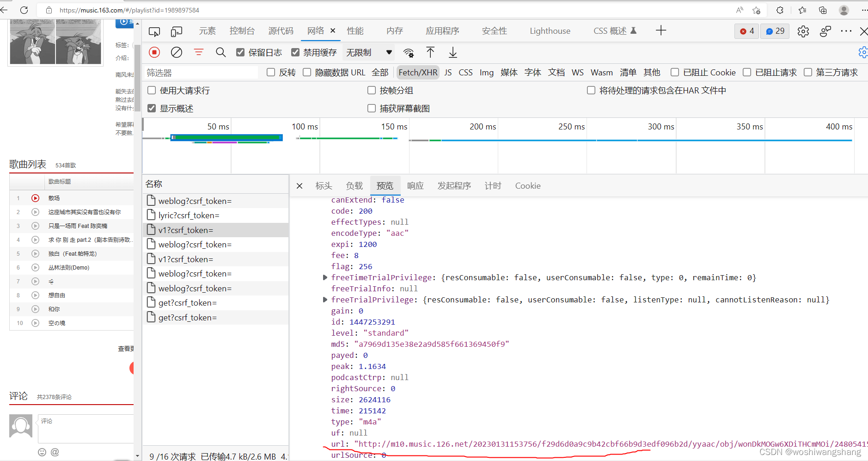Open the feedback icon in the DevTools toolbar

pyautogui.click(x=825, y=31)
